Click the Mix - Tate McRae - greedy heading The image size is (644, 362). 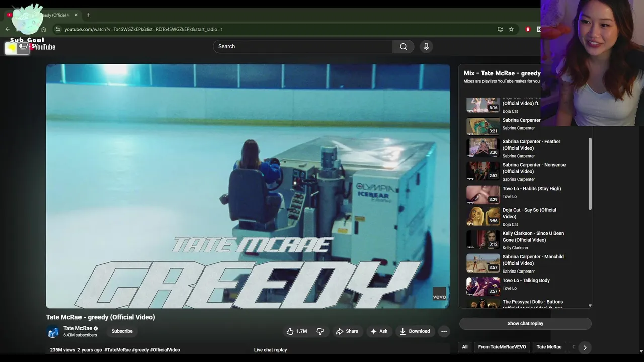coord(502,73)
